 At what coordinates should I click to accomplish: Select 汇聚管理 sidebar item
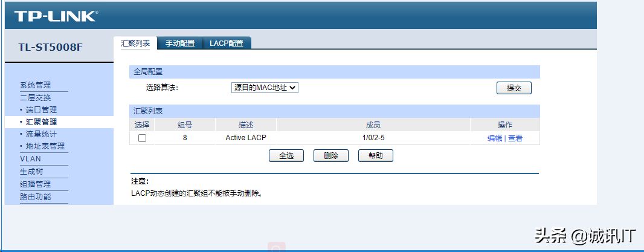[x=41, y=122]
